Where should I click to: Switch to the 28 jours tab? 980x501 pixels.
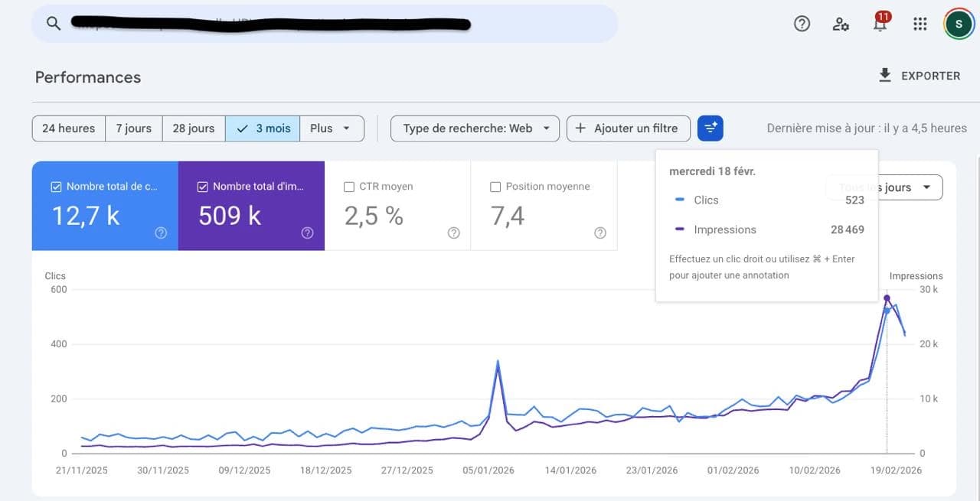[x=193, y=128]
